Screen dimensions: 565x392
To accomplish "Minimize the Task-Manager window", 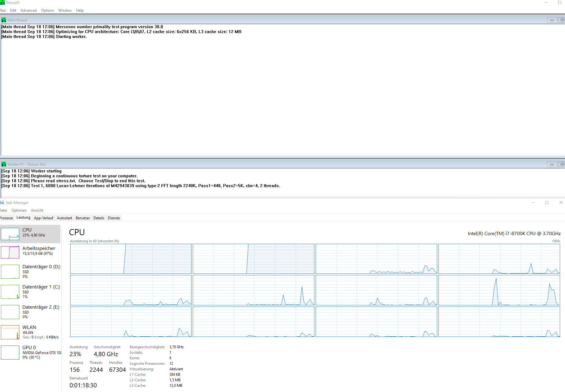I will tap(533, 202).
